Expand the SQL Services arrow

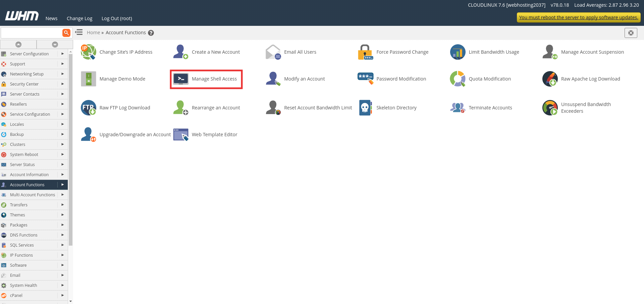pyautogui.click(x=62, y=245)
